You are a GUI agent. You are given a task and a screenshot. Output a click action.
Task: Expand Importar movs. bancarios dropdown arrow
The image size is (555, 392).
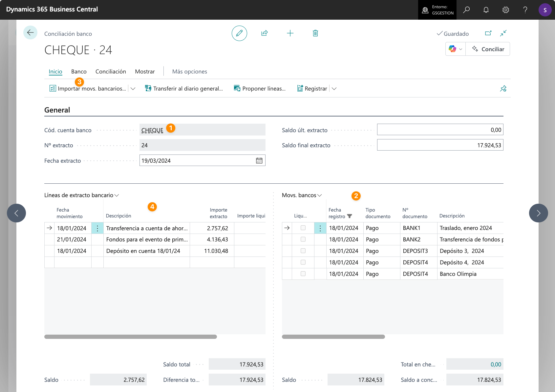(133, 89)
